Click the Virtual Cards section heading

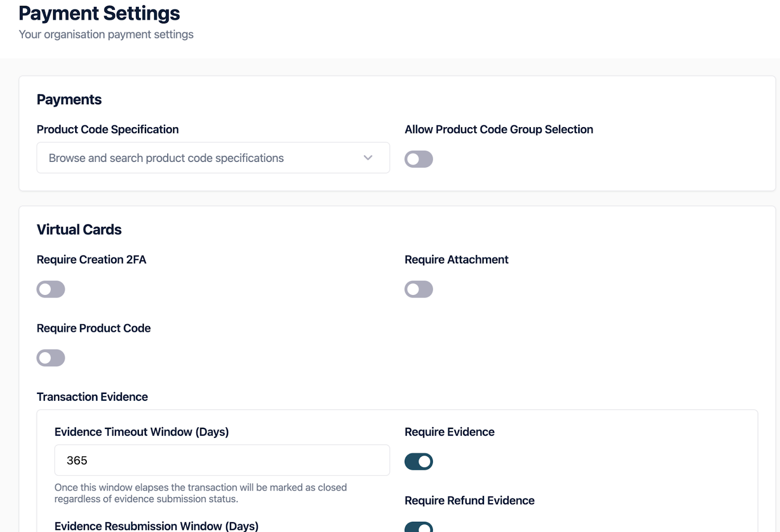pyautogui.click(x=79, y=230)
